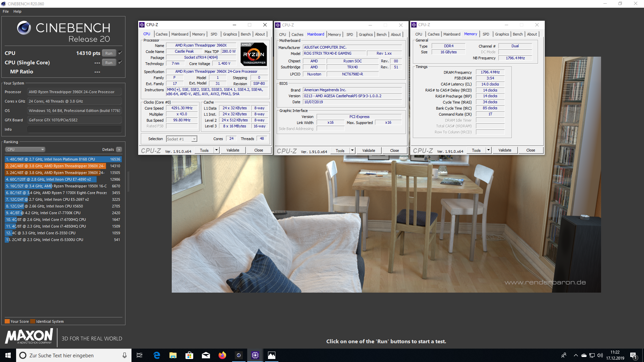Click the Windows taskbar search box
The width and height of the screenshot is (644, 362).
tap(74, 355)
